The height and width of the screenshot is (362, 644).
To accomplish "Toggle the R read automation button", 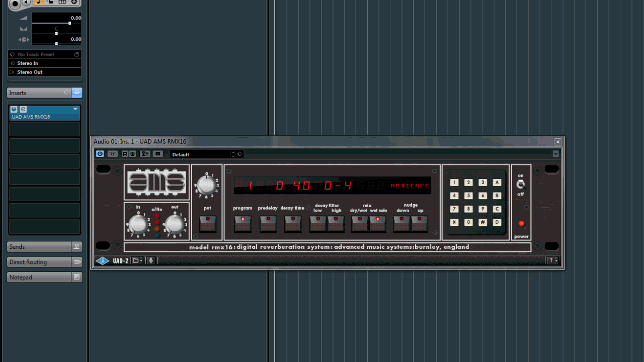I will [125, 154].
